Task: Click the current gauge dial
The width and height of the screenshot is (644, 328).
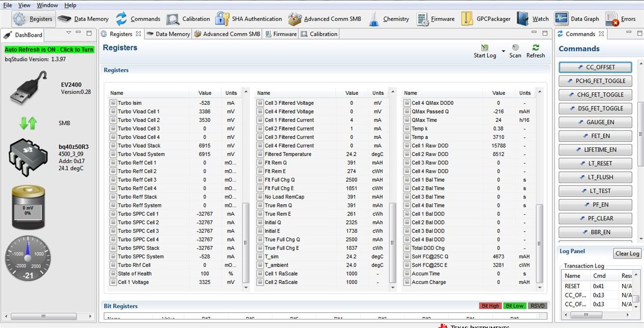Action: pos(28,258)
